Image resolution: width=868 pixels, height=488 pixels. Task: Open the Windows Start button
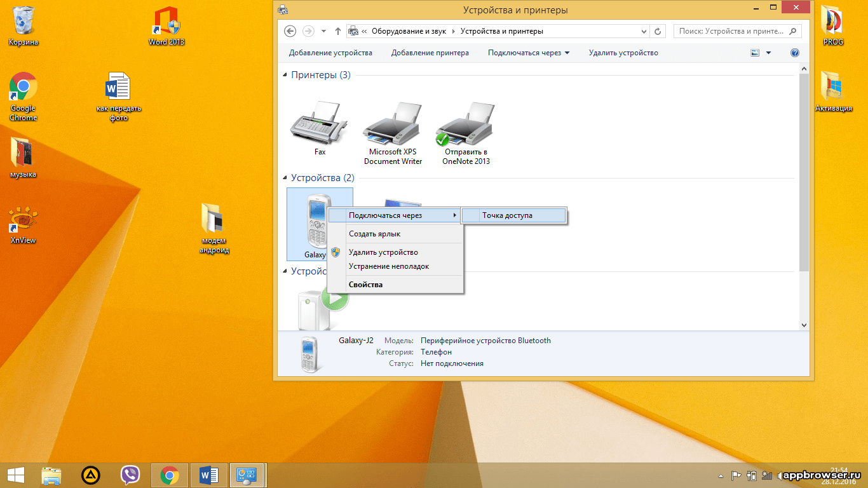click(15, 475)
